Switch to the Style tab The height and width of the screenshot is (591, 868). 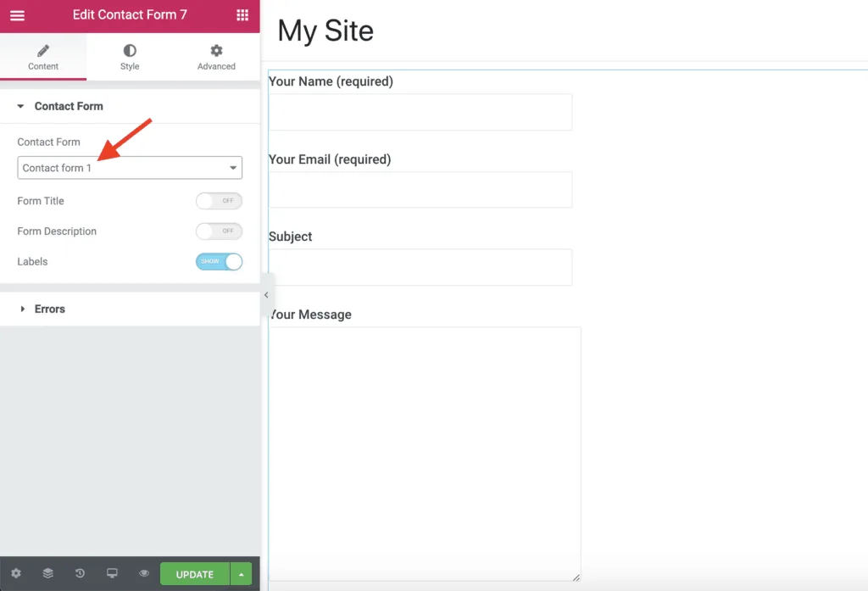pos(130,57)
